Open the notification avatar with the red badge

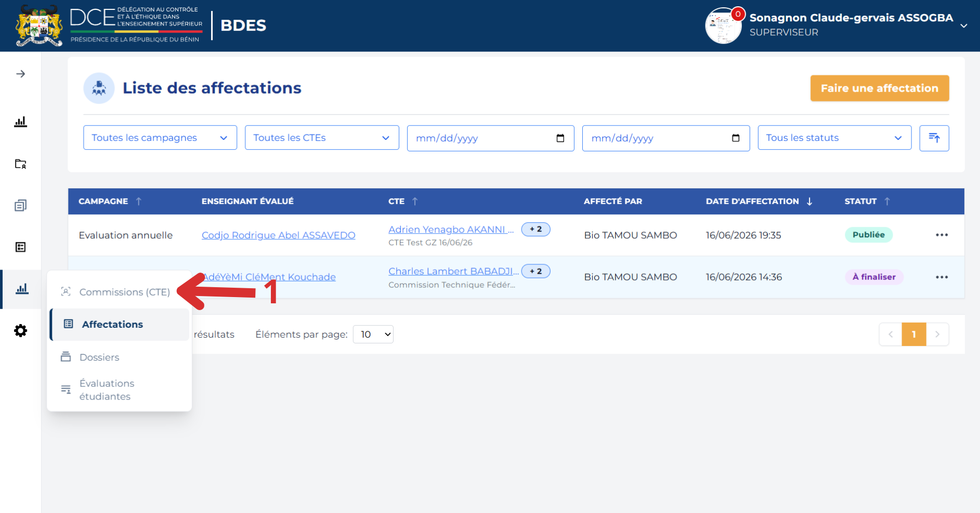point(723,25)
